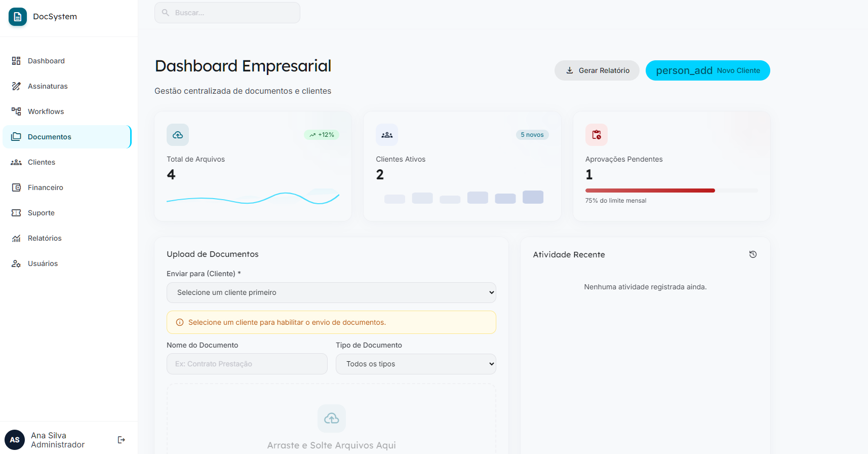This screenshot has width=868, height=454.
Task: Go to the Suporte section
Action: point(67,213)
